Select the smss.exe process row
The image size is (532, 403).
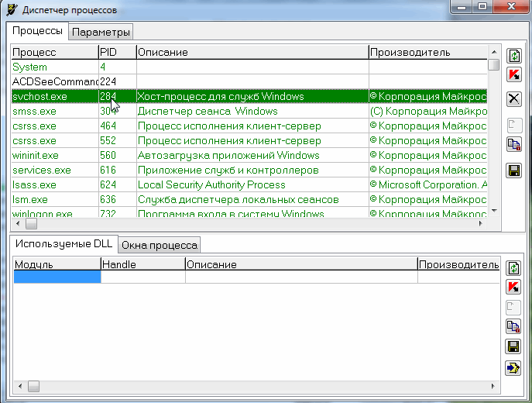(x=249, y=111)
